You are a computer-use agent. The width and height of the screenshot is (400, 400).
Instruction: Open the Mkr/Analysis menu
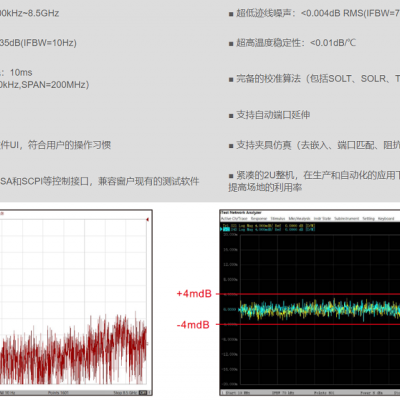coord(299,219)
